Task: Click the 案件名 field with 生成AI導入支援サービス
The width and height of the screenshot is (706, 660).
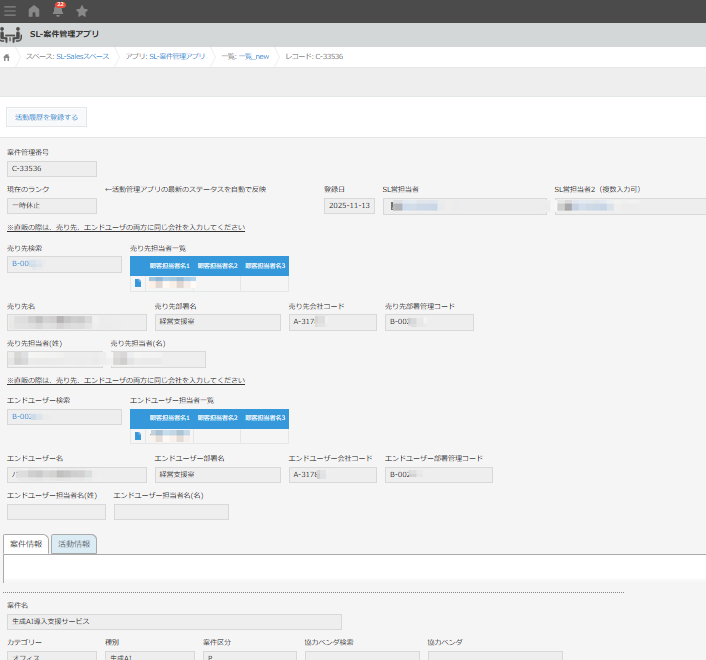Action: pyautogui.click(x=174, y=622)
